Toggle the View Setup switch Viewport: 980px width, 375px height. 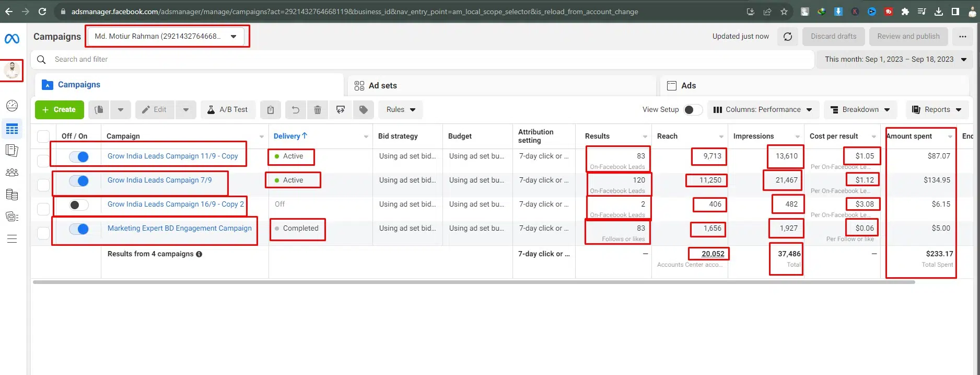click(693, 110)
